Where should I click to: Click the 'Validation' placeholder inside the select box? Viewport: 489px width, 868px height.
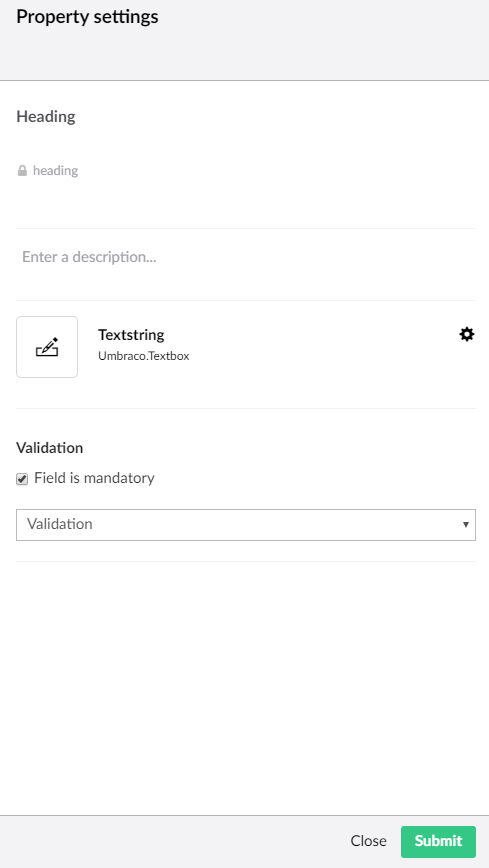[60, 524]
